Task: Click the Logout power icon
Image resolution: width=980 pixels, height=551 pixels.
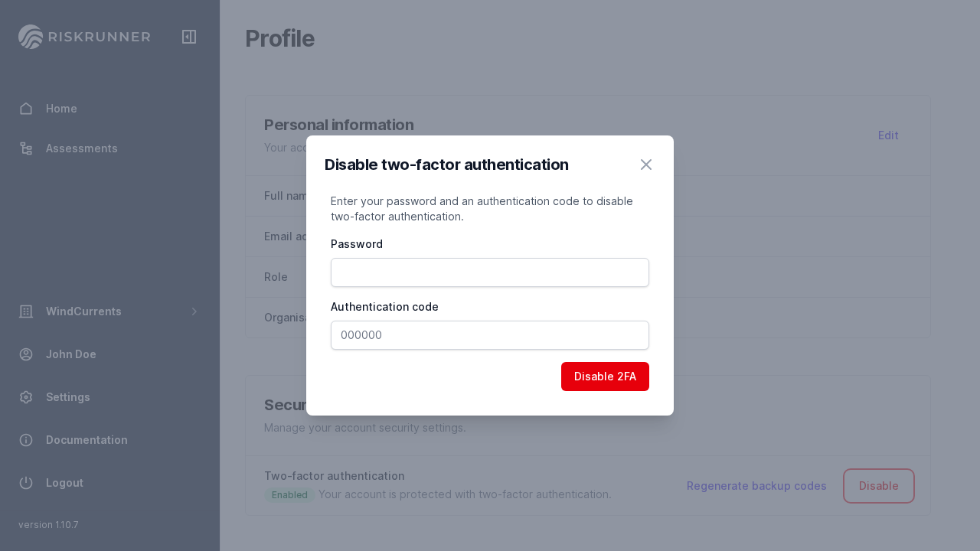Action: coord(26,483)
